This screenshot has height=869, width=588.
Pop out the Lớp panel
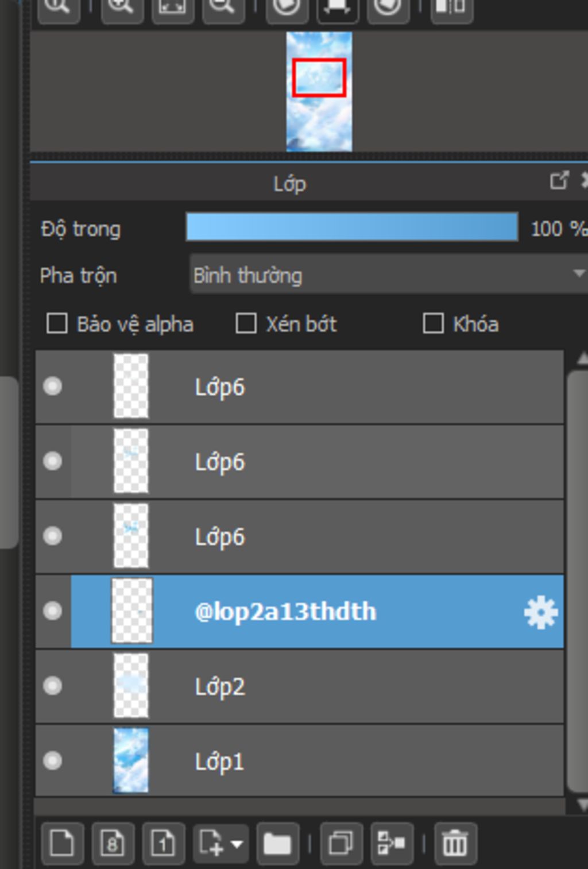click(558, 181)
